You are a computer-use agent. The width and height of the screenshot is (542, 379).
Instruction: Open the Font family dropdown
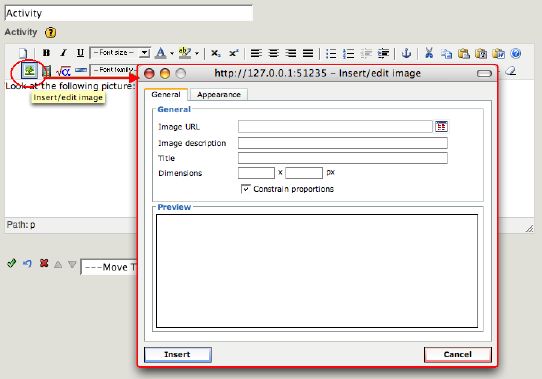click(113, 70)
